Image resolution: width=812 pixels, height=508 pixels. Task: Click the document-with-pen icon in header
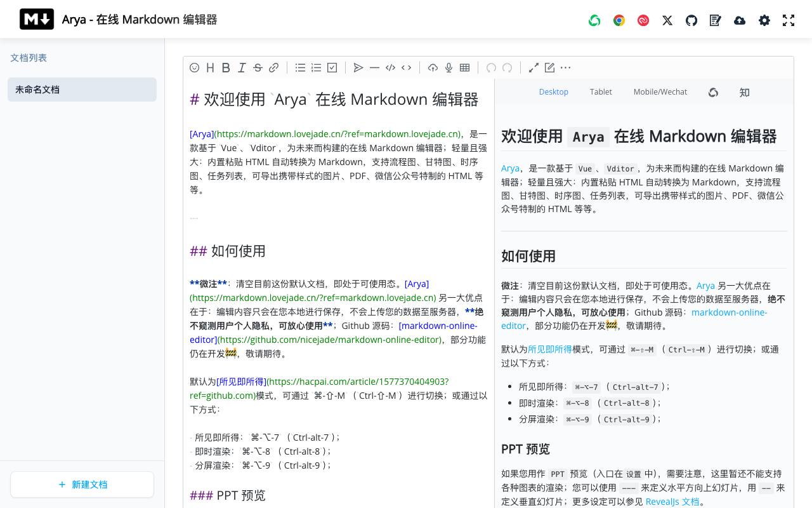716,20
